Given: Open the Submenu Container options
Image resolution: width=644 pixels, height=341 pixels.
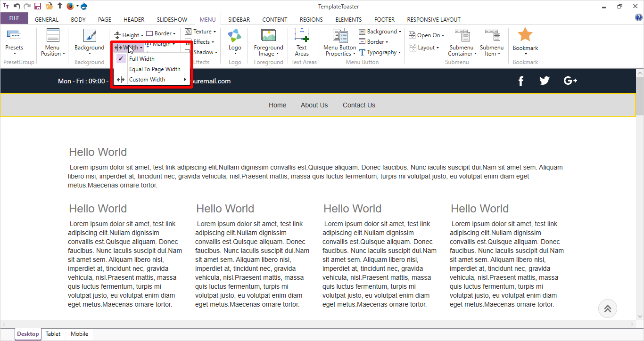Looking at the screenshot, I should tap(462, 36).
